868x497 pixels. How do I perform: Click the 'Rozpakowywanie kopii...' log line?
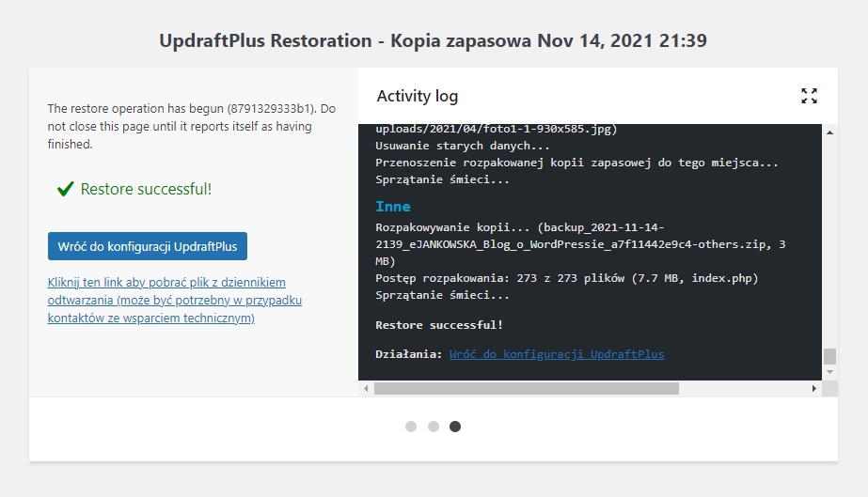(x=580, y=243)
